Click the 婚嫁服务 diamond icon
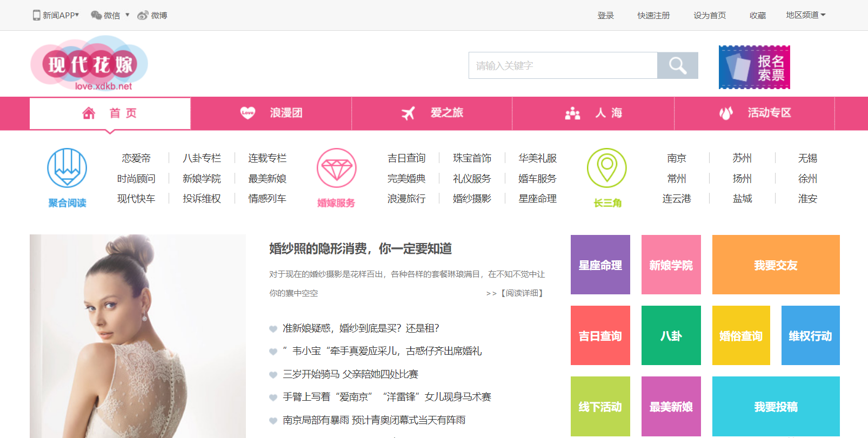This screenshot has height=438, width=868. pyautogui.click(x=336, y=168)
